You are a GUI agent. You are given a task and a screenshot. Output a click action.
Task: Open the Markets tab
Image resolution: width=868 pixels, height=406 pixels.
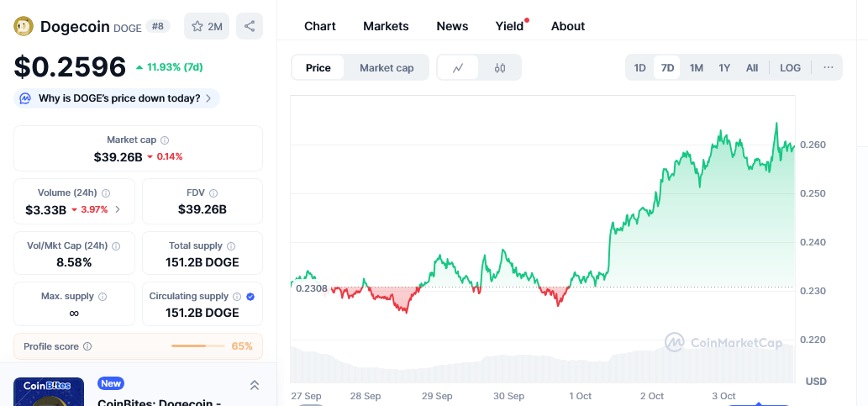tap(386, 26)
